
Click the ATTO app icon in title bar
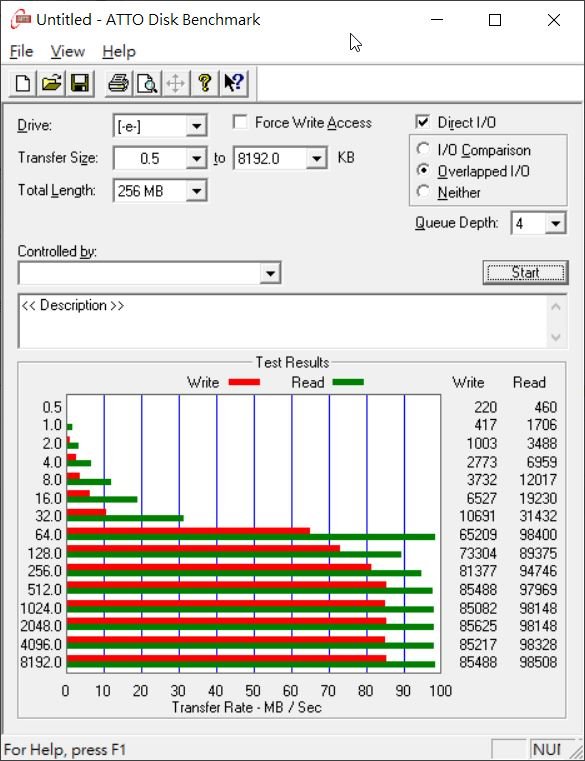[x=20, y=19]
